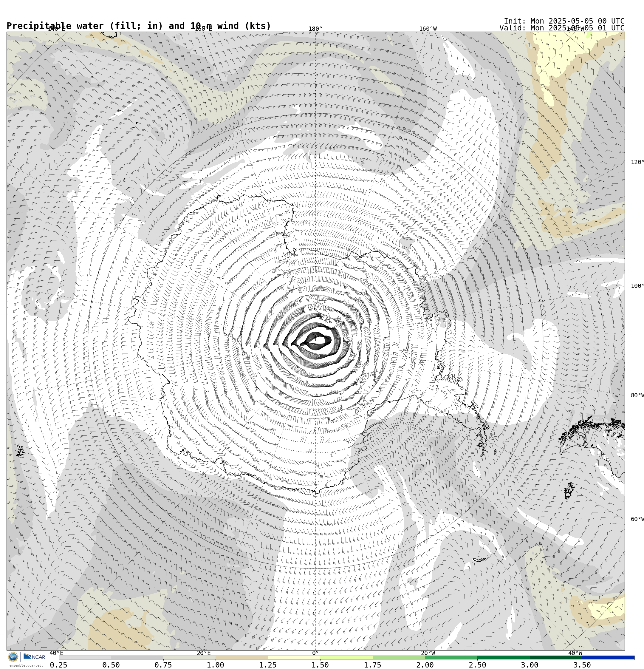Screen dimensions: 644x669
Task: Click the 180° longitude label at top
Action: 315,29
